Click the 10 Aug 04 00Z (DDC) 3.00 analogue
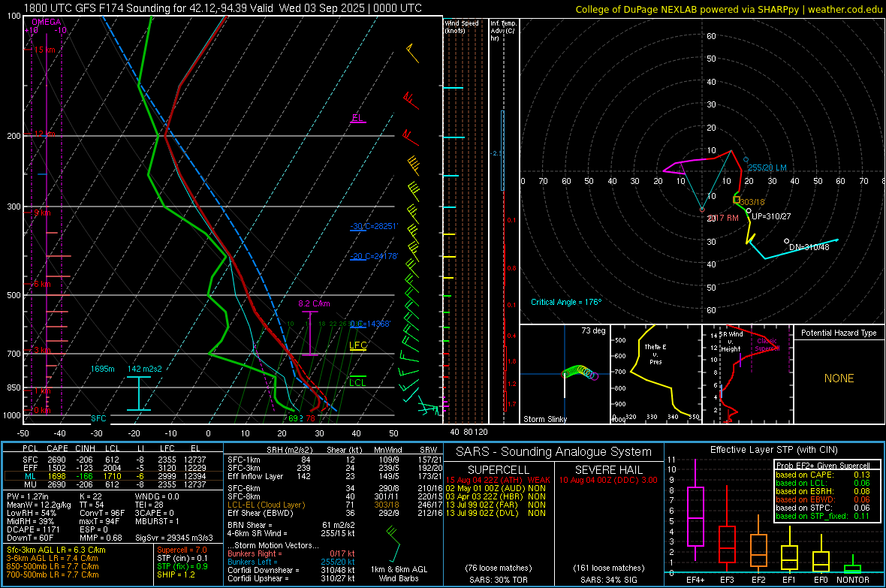The width and height of the screenshot is (886, 588). [x=608, y=480]
